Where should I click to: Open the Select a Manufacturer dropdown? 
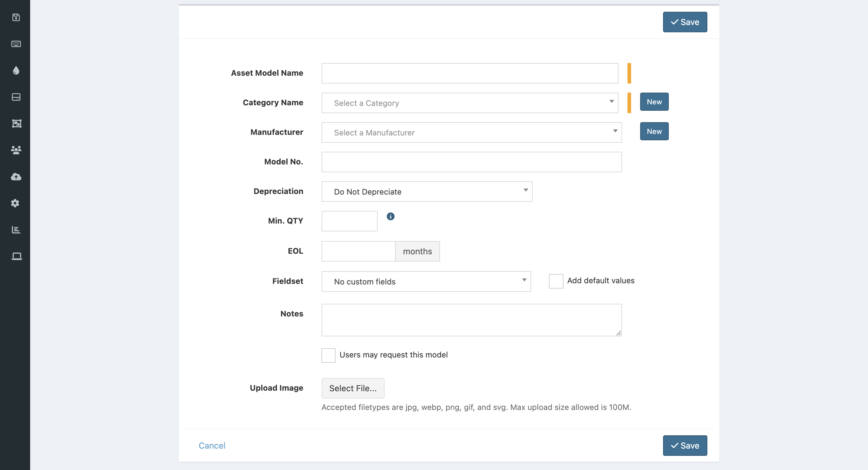(471, 132)
